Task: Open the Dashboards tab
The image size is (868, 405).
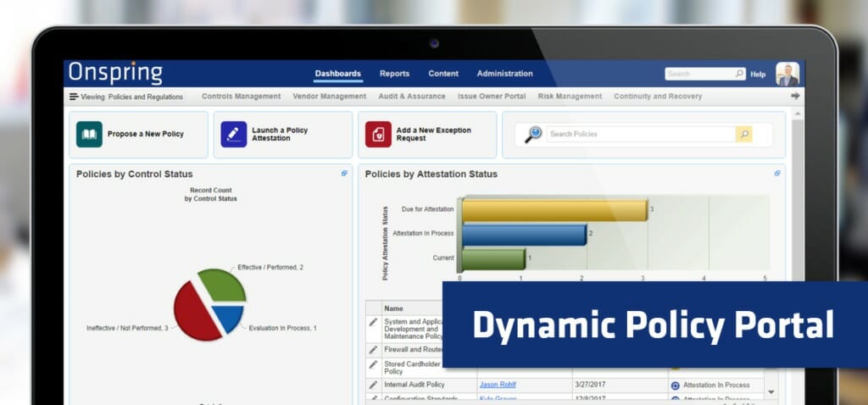Action: (x=337, y=74)
